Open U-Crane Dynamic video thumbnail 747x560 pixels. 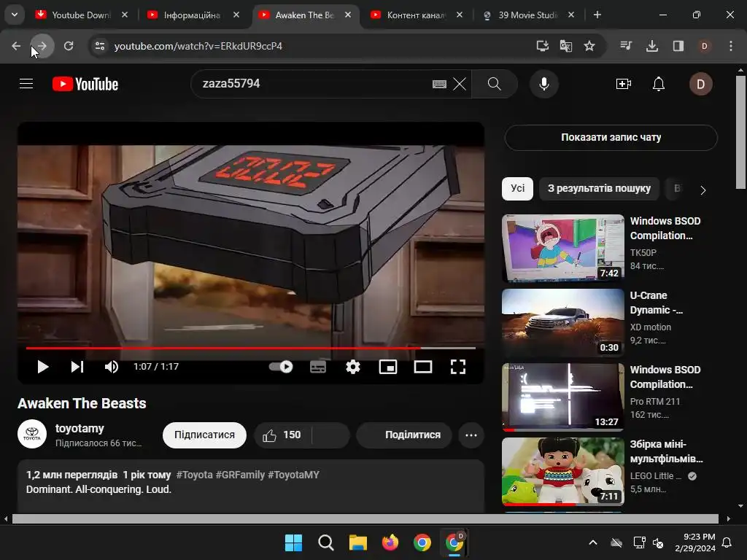tap(563, 322)
